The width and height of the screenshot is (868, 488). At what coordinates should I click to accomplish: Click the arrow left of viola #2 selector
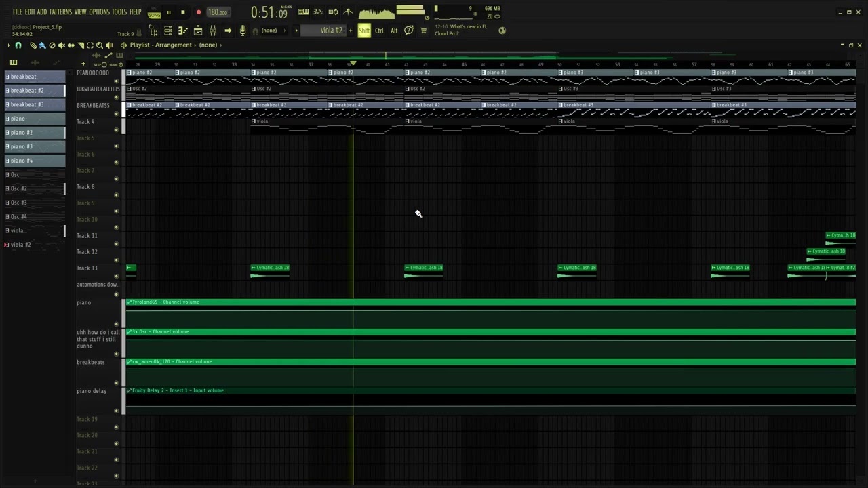point(296,30)
